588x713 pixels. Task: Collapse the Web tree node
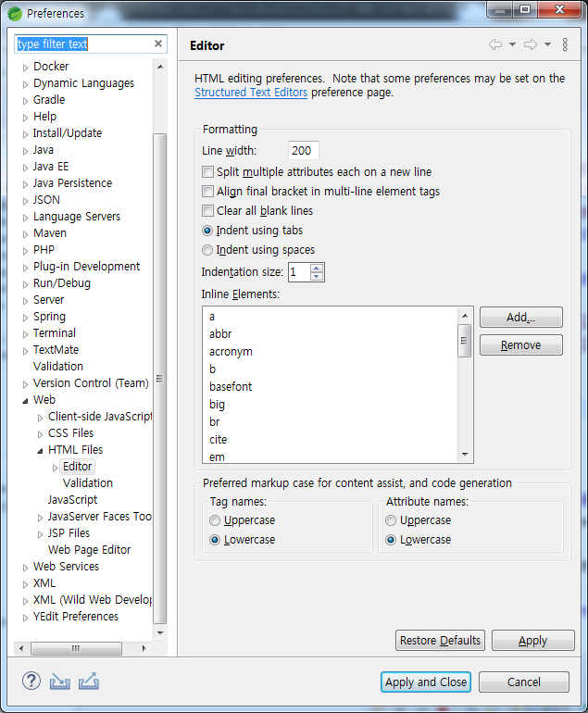[26, 401]
